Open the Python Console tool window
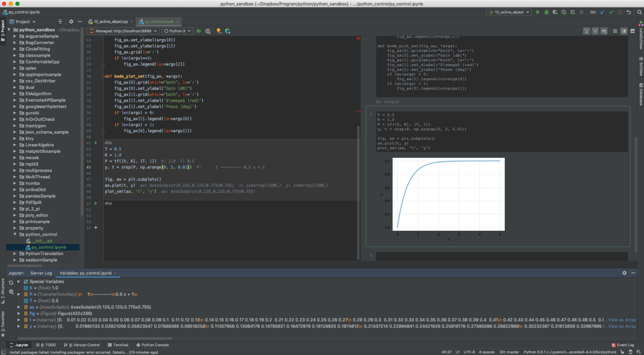Image resolution: width=644 pixels, height=355 pixels. (152, 345)
